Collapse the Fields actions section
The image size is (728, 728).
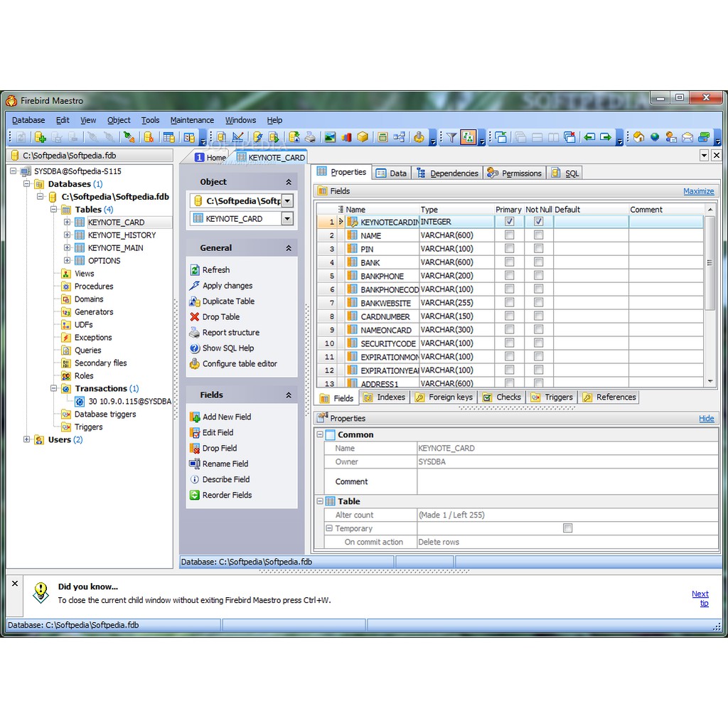(289, 395)
